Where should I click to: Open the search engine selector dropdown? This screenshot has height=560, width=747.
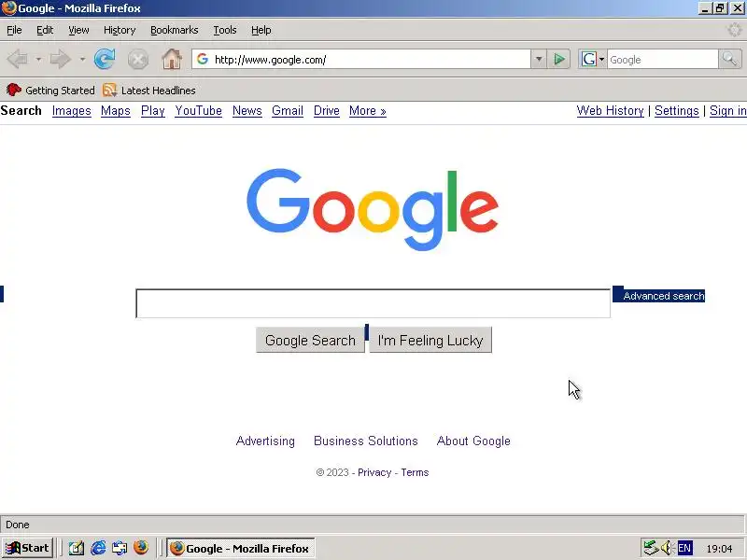pyautogui.click(x=592, y=60)
